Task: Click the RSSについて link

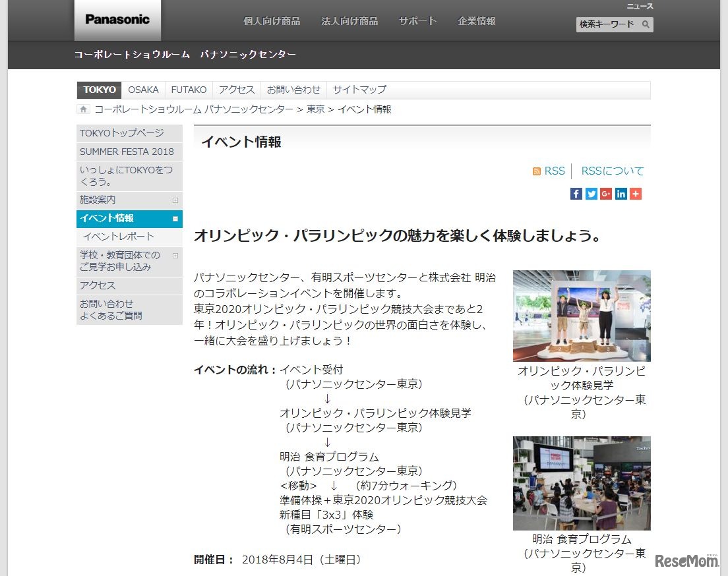Action: pyautogui.click(x=613, y=171)
